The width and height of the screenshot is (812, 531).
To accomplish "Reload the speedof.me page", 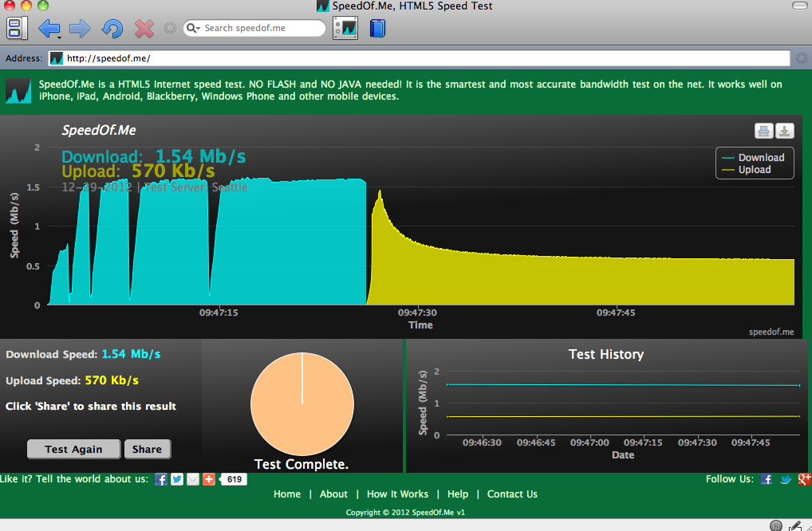I will (x=112, y=29).
